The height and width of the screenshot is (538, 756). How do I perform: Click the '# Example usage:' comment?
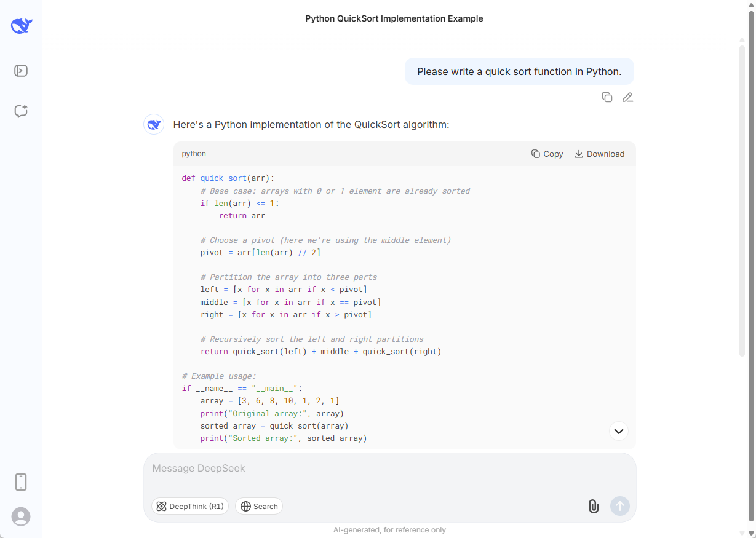click(219, 376)
